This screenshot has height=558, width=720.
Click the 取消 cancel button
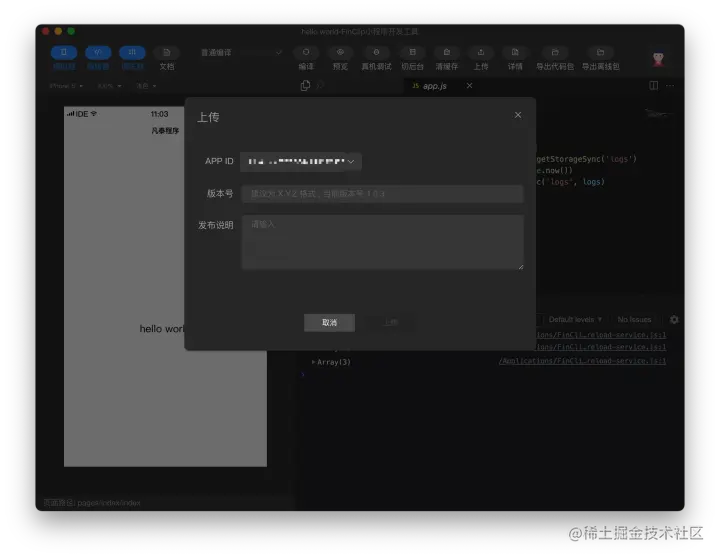pyautogui.click(x=329, y=322)
